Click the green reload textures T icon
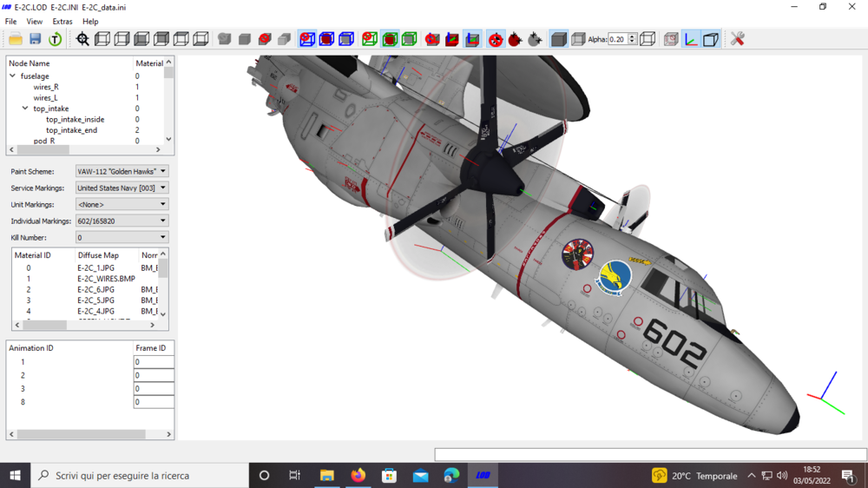Image resolution: width=868 pixels, height=488 pixels. point(55,39)
